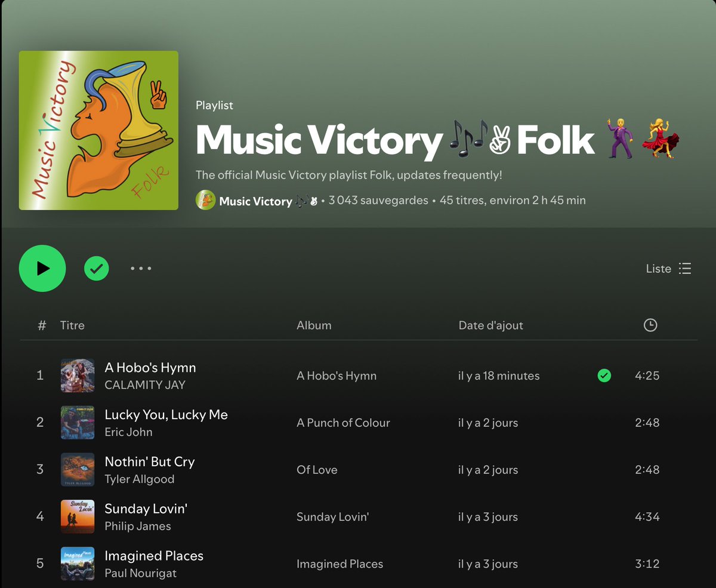This screenshot has width=716, height=588.
Task: Click the 4:34 duration of Sunday Lovin'
Action: pyautogui.click(x=647, y=518)
